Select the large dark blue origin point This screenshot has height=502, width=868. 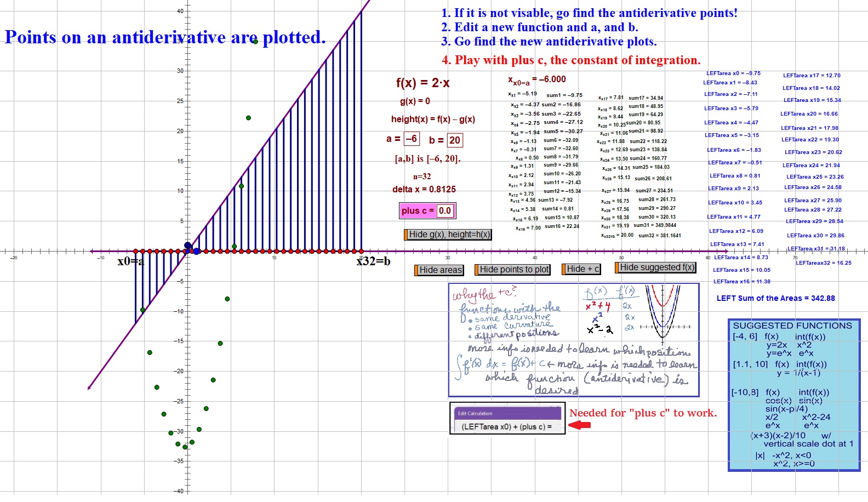coord(188,246)
